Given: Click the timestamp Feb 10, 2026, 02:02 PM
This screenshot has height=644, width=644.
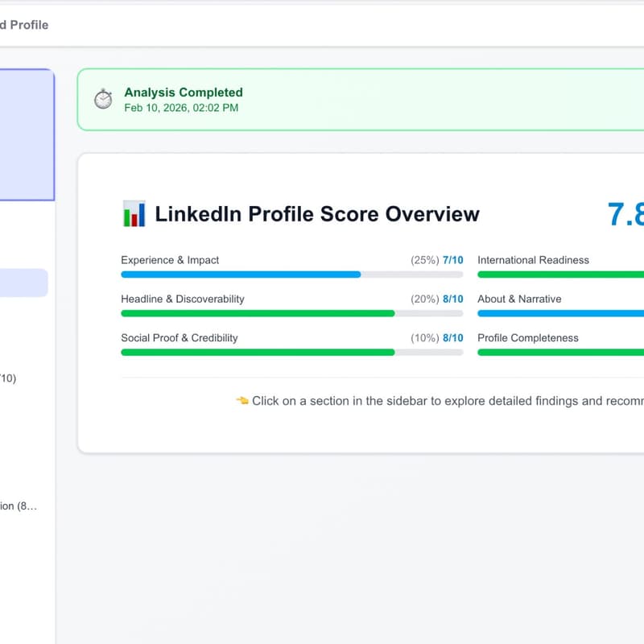Looking at the screenshot, I should pyautogui.click(x=180, y=108).
